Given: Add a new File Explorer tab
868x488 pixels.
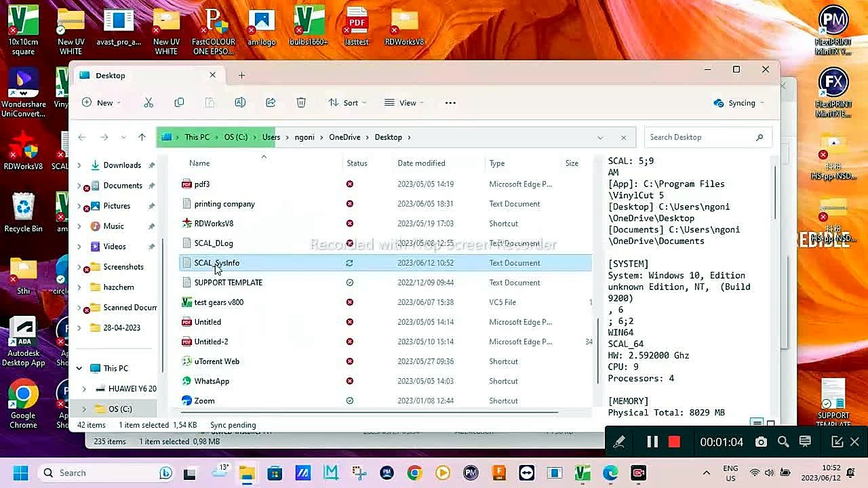Looking at the screenshot, I should pyautogui.click(x=241, y=75).
